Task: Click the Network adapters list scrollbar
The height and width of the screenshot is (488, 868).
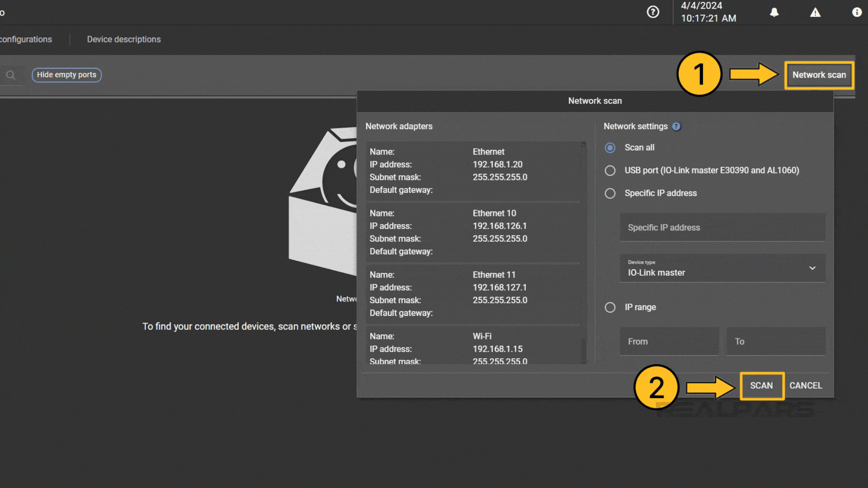Action: pyautogui.click(x=584, y=253)
